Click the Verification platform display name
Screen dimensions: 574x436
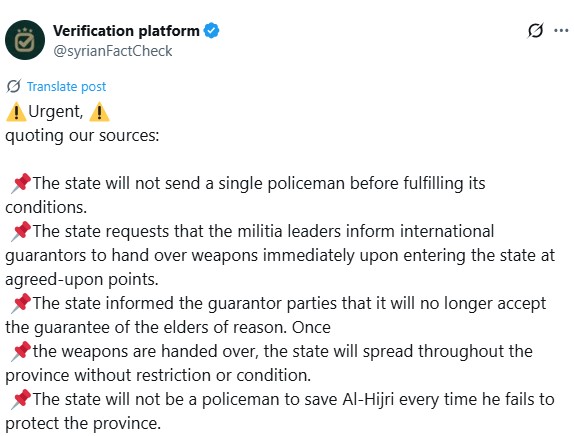(126, 31)
